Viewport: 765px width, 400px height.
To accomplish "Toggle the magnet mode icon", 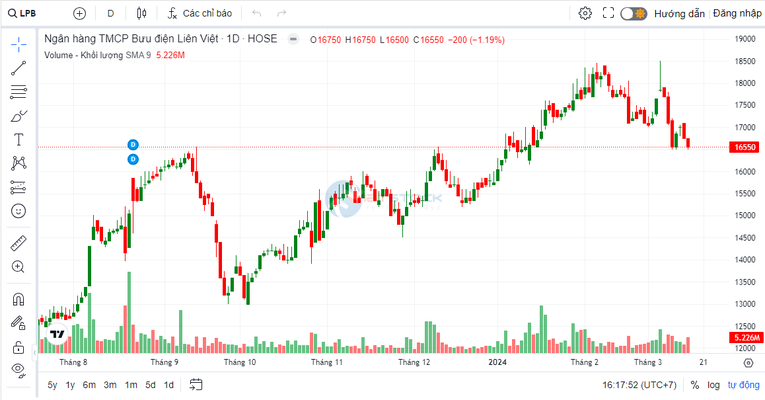I will (x=18, y=299).
